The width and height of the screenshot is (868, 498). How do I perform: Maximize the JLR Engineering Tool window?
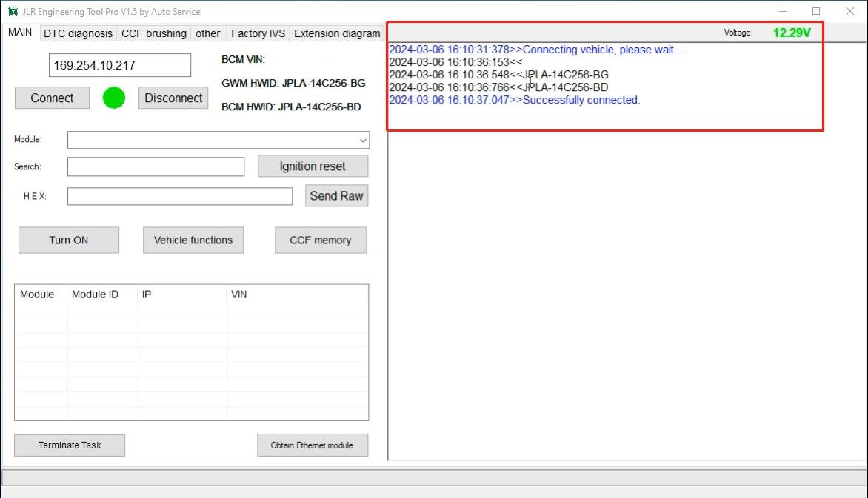pos(816,11)
